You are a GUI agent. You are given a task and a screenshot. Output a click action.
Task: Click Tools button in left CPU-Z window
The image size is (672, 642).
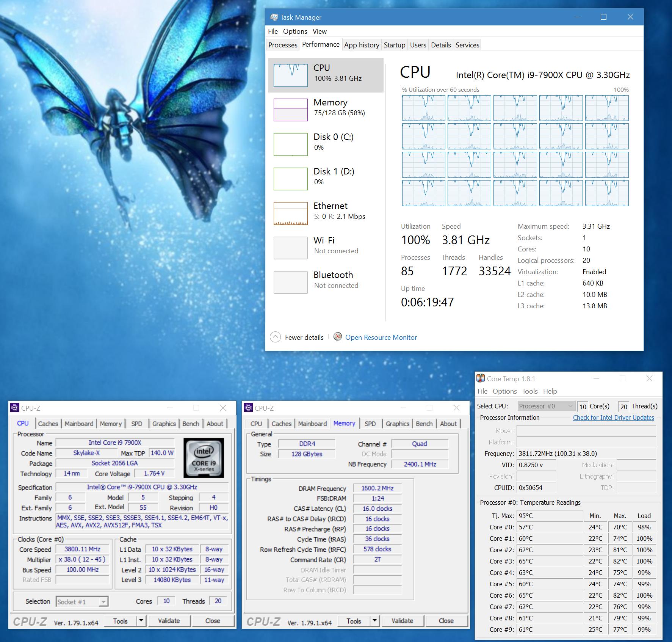point(120,621)
